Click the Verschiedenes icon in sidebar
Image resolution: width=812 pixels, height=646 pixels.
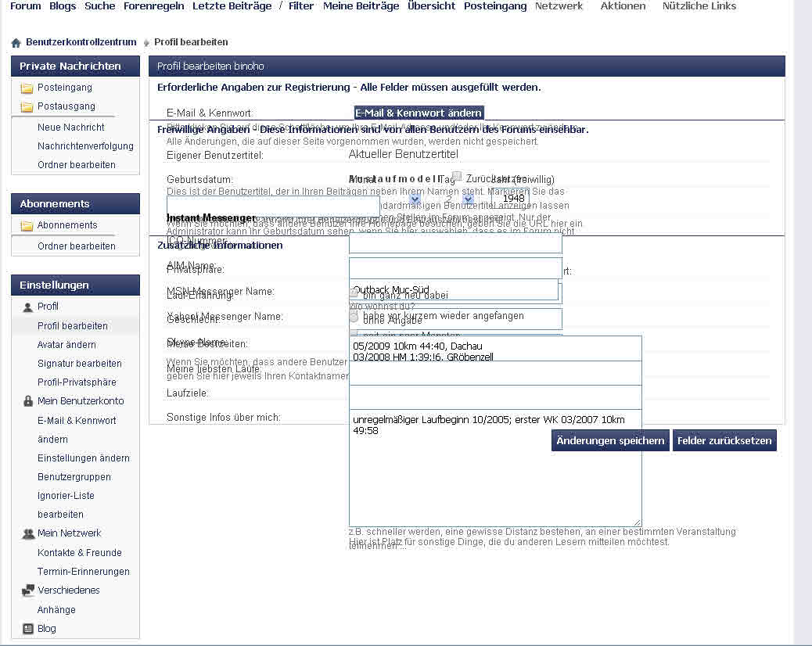(28, 590)
